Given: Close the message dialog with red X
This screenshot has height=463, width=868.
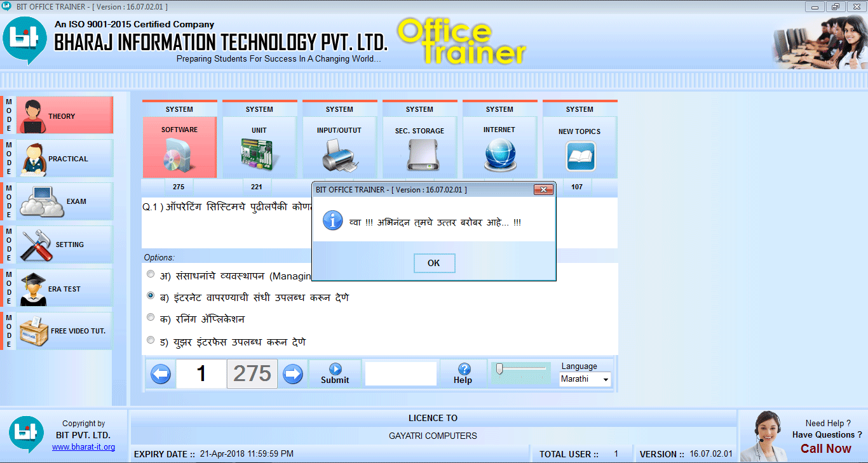Looking at the screenshot, I should (543, 189).
